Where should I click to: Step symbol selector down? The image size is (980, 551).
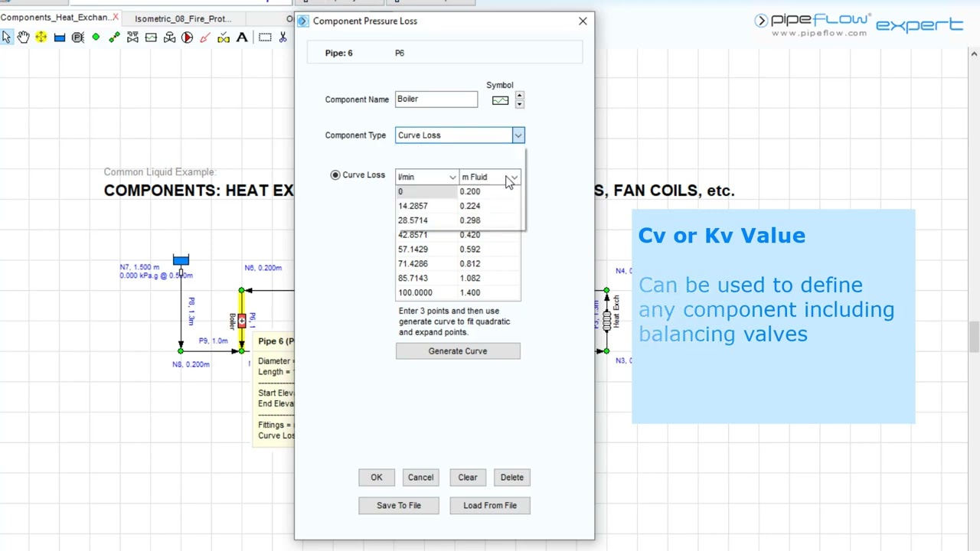point(519,104)
